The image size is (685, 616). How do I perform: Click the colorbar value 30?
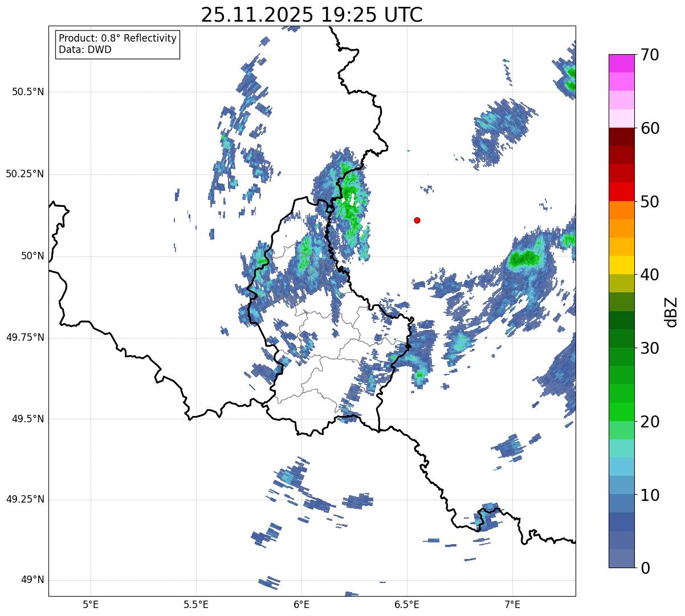(x=650, y=348)
